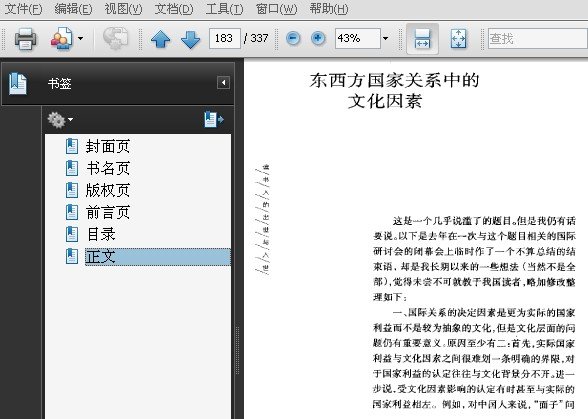Click the new bookmark icon in panel
Screen dimensions: 588x419
click(214, 120)
